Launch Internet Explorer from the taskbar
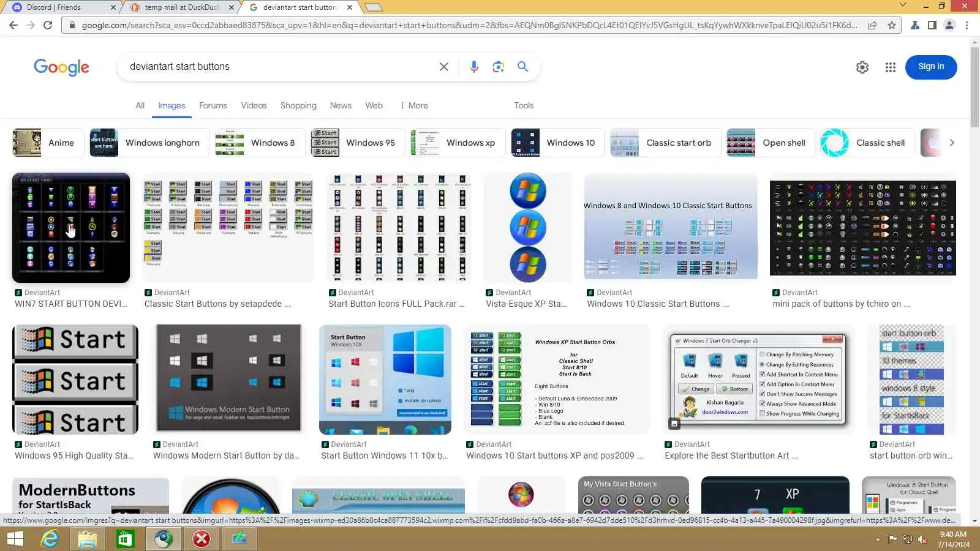Image resolution: width=980 pixels, height=551 pixels. (x=50, y=539)
